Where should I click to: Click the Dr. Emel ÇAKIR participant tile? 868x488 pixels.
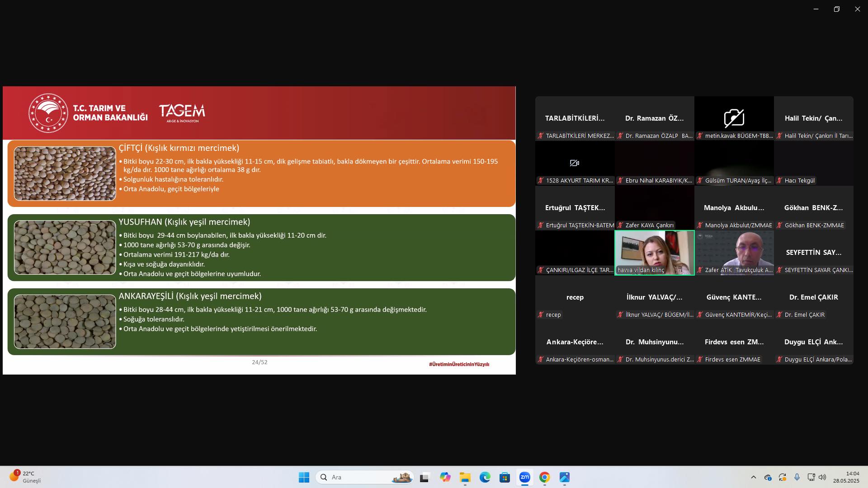[813, 297]
